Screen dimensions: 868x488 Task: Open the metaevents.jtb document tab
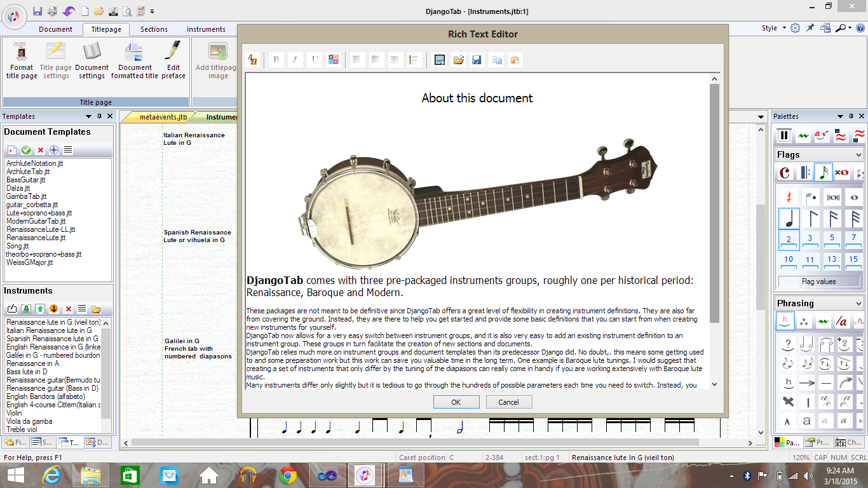163,117
